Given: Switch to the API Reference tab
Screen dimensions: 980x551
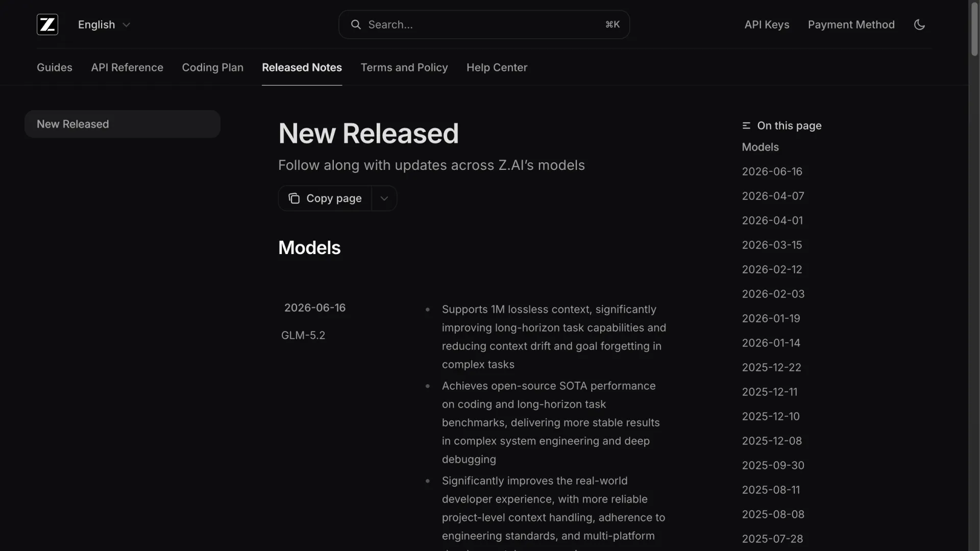Looking at the screenshot, I should pyautogui.click(x=127, y=67).
